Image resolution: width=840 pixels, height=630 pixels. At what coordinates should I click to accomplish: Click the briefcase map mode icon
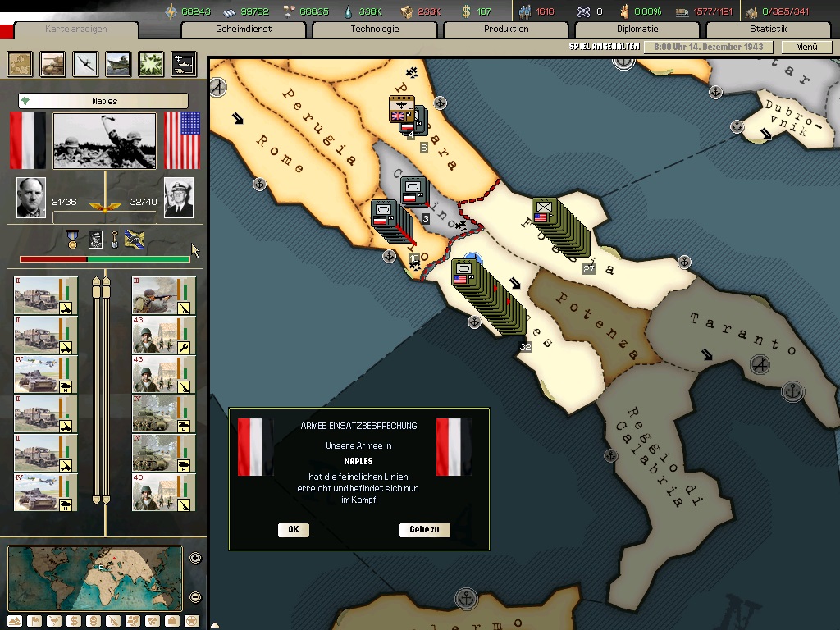[x=172, y=621]
